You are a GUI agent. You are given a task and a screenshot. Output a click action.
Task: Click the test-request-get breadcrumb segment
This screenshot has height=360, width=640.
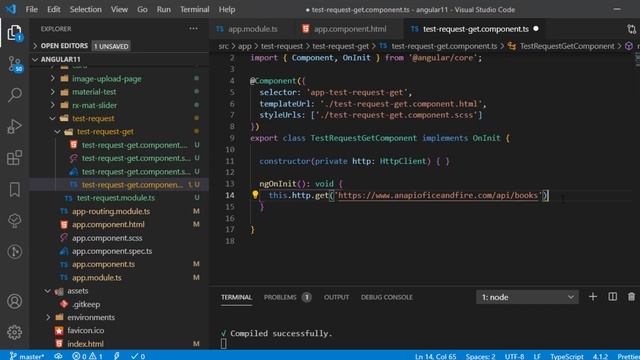(x=340, y=46)
